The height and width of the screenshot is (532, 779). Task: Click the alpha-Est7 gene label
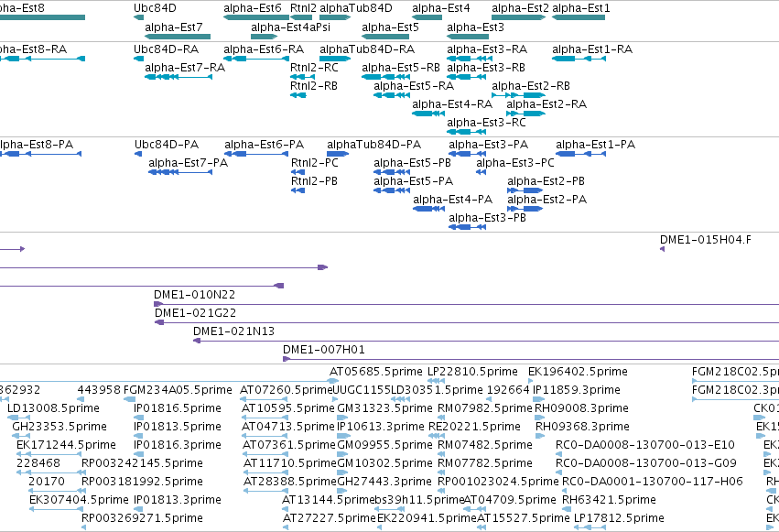tap(173, 27)
